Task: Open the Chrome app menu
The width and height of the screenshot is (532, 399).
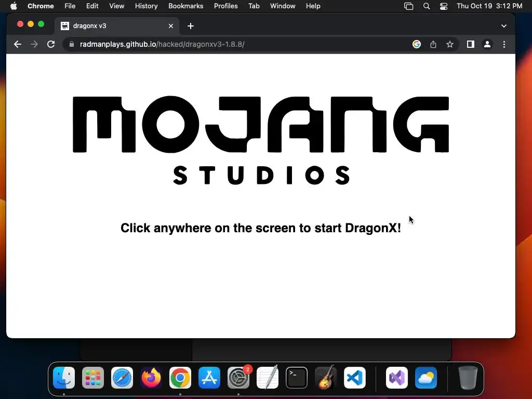Action: pyautogui.click(x=41, y=6)
